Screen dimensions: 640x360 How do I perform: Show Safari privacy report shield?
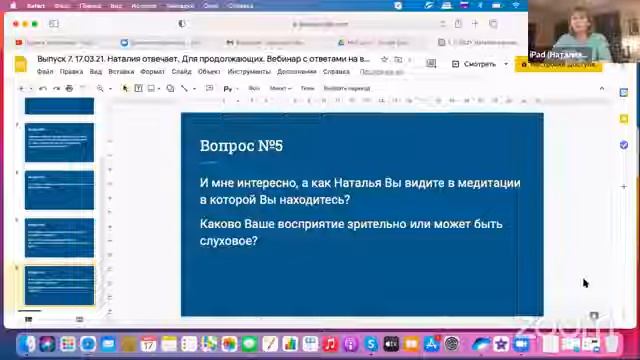tap(182, 24)
